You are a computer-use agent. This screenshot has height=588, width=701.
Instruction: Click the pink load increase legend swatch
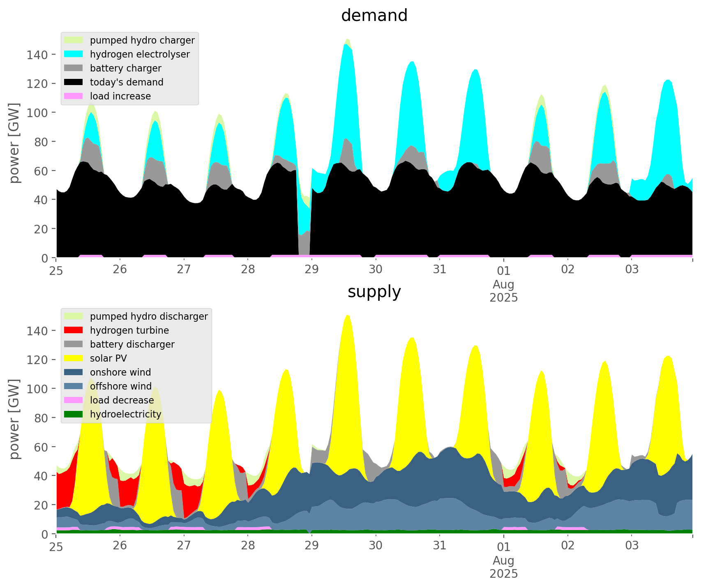click(x=74, y=96)
